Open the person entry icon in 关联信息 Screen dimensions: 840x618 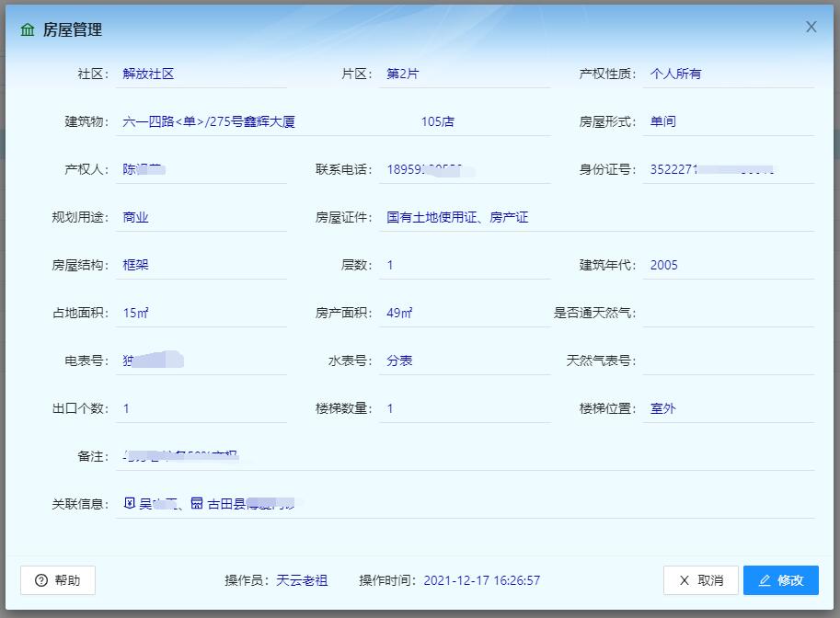(130, 504)
